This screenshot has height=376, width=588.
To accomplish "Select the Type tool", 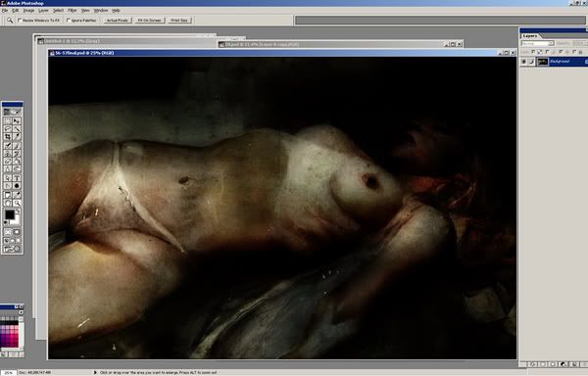I will point(17,178).
